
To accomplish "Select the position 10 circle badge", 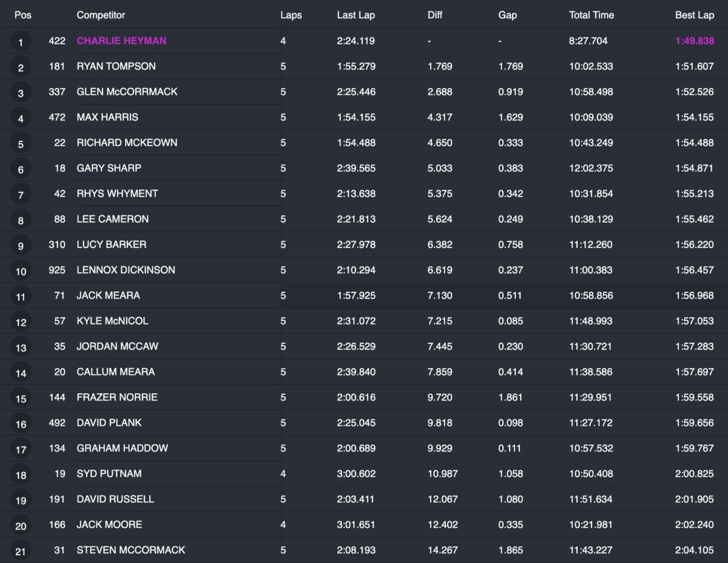I will 21,271.
